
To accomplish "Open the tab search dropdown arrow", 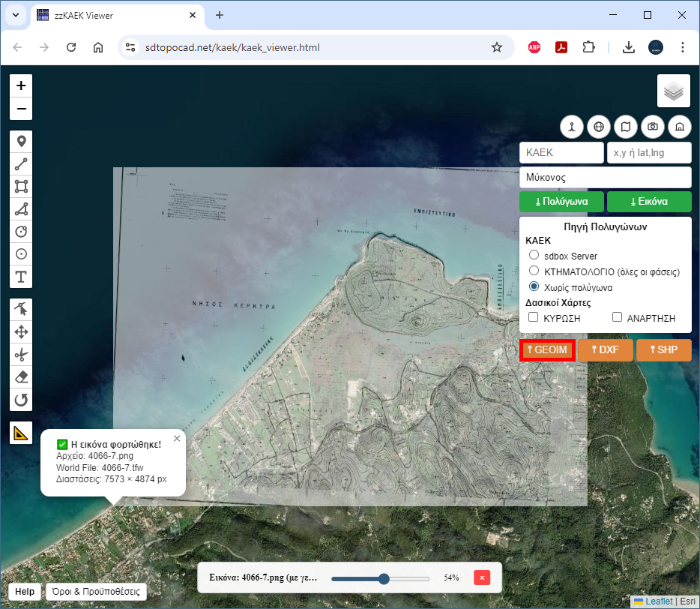I will click(16, 15).
